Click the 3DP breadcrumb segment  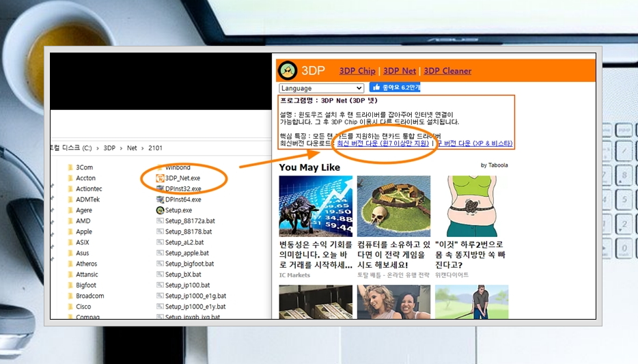pyautogui.click(x=109, y=148)
